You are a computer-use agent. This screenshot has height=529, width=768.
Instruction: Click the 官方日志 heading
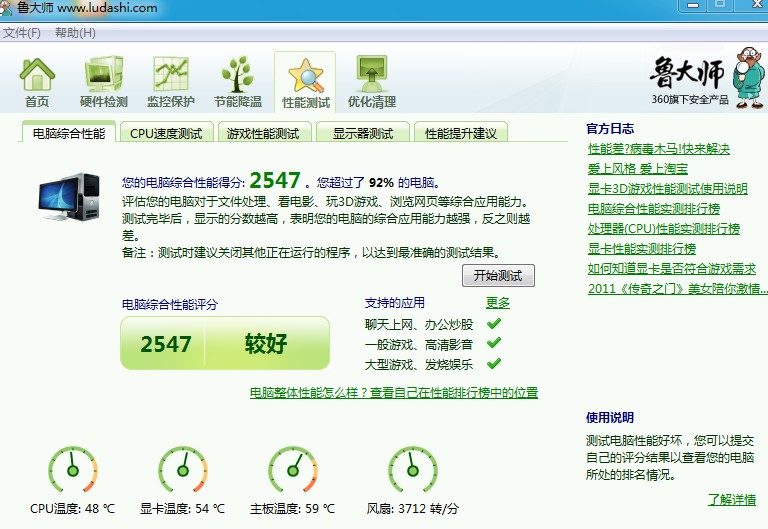click(610, 129)
